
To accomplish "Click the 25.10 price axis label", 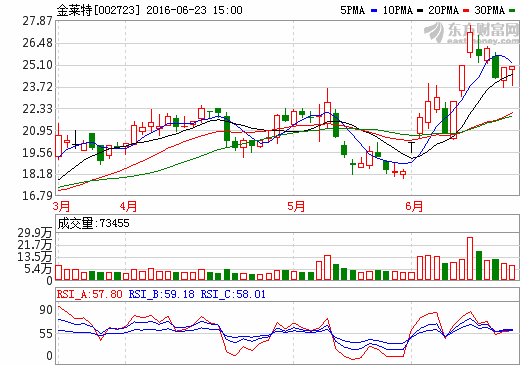I will 37,65.
